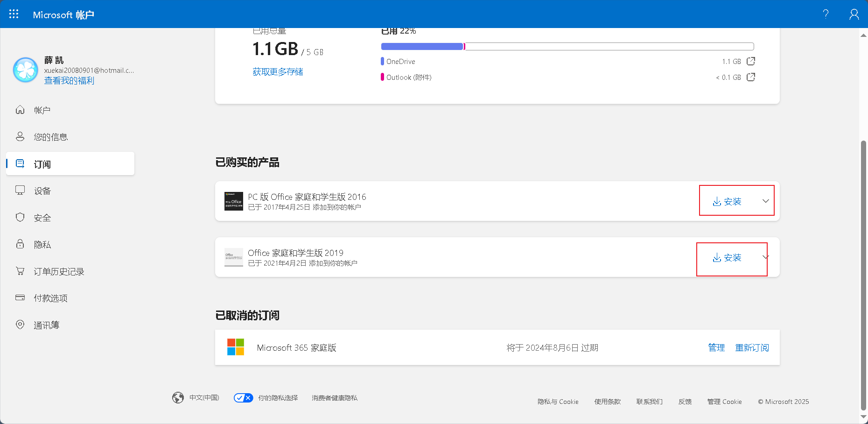Click the card icon beside 付款选项

(x=20, y=297)
